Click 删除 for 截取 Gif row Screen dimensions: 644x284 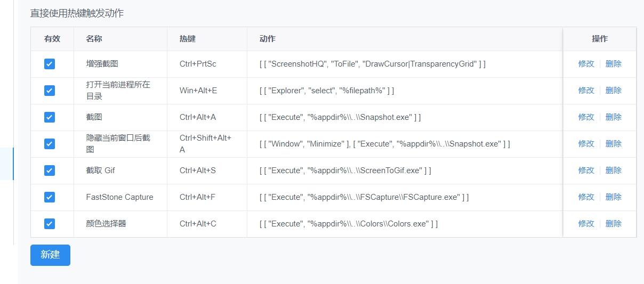(x=613, y=171)
